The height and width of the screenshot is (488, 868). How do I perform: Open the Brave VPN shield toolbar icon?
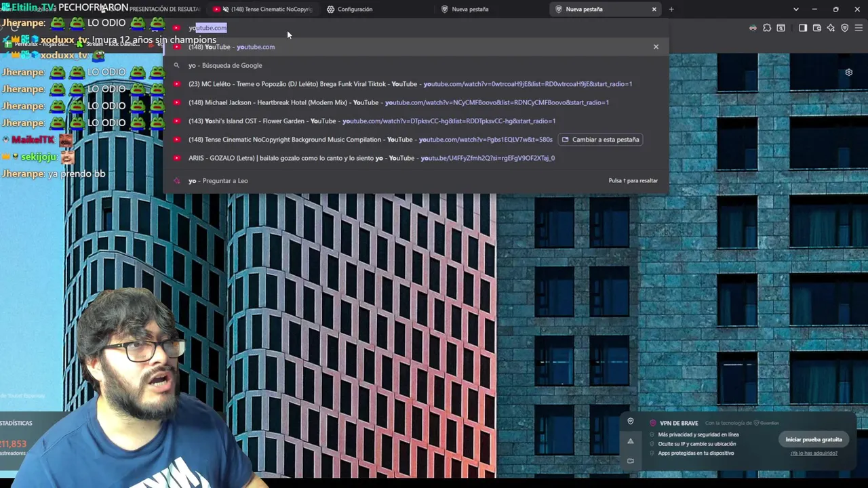pyautogui.click(x=845, y=28)
